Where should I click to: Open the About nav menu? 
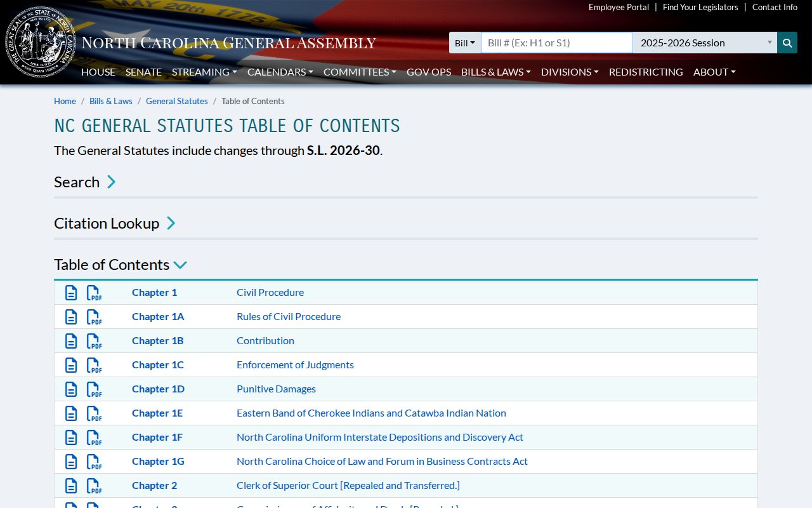point(714,72)
